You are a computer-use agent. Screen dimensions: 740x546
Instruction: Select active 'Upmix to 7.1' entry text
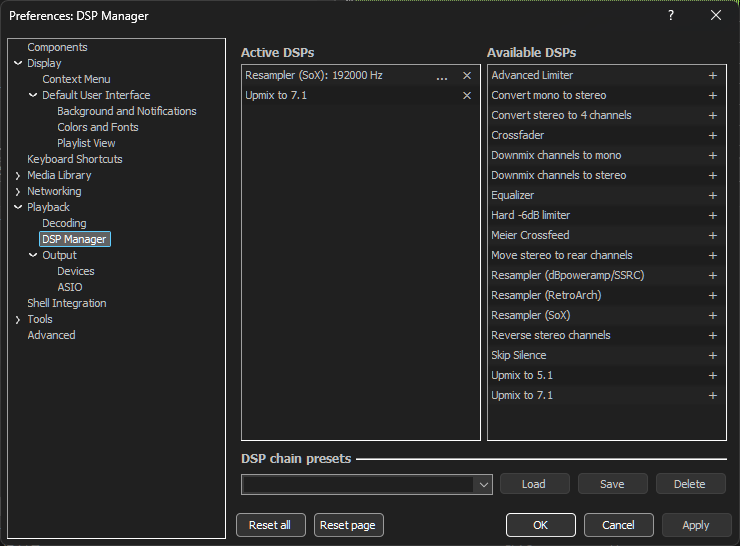[276, 95]
